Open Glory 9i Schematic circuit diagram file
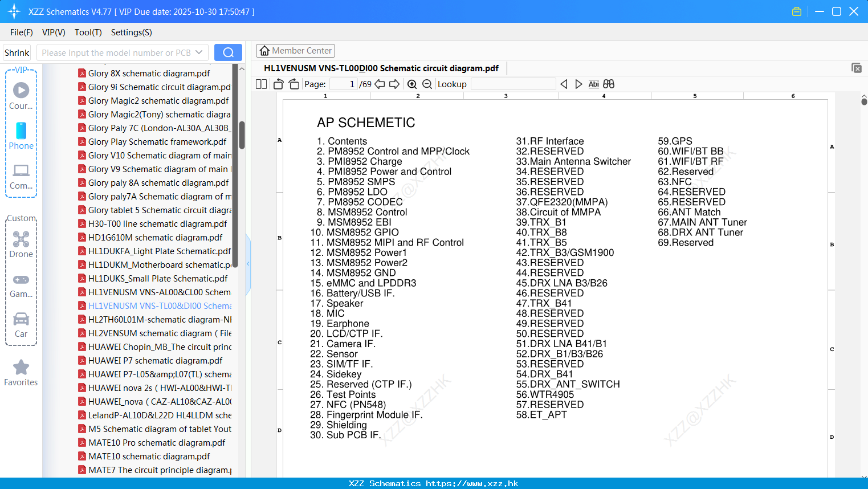Screen dimensions: 868x489 [x=154, y=87]
